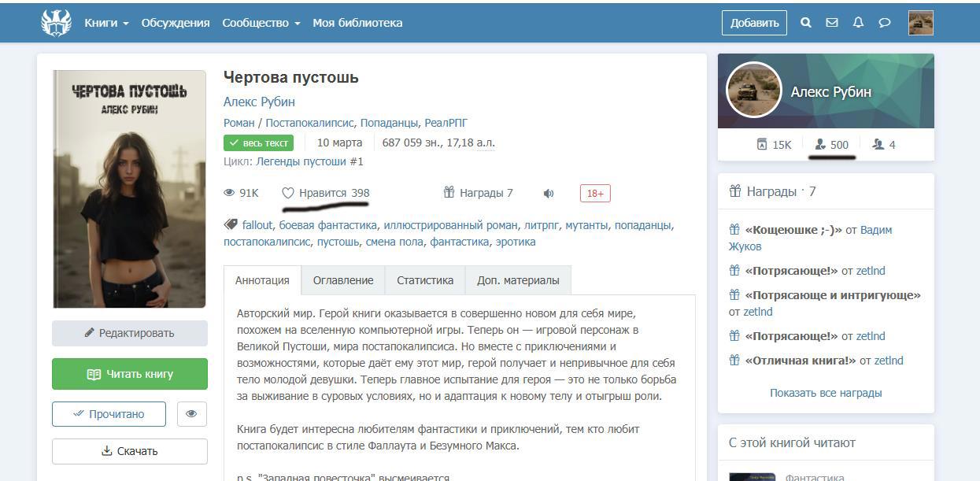Open the «Отличная книга!» award
980x481 pixels.
[801, 361]
